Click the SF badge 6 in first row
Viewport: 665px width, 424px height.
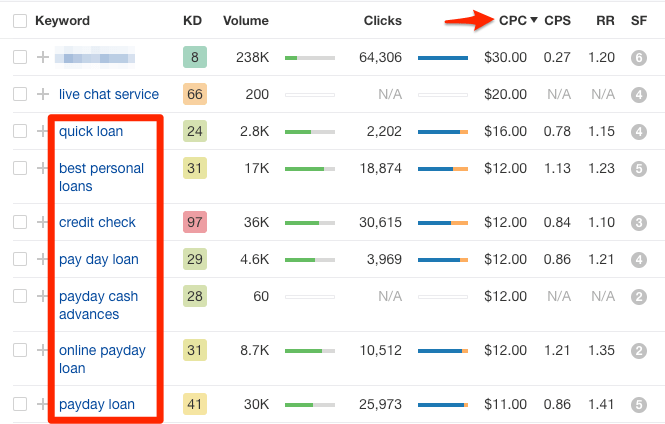pos(639,58)
